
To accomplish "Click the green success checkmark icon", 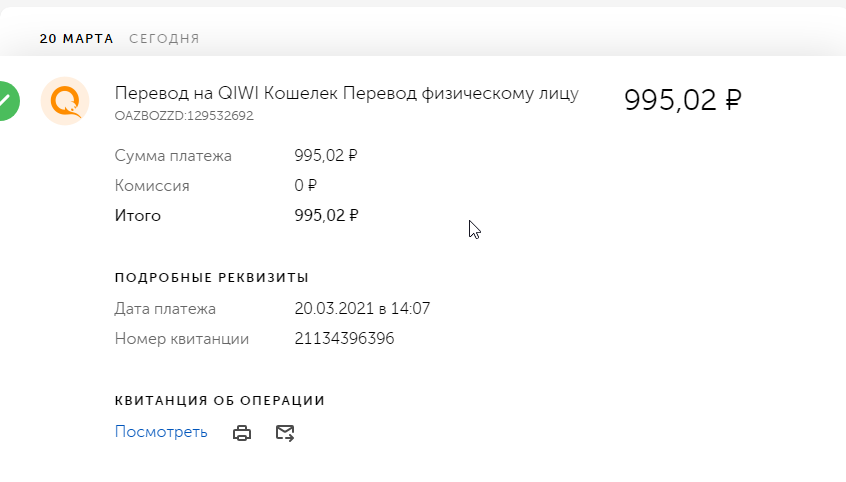I will pos(9,101).
